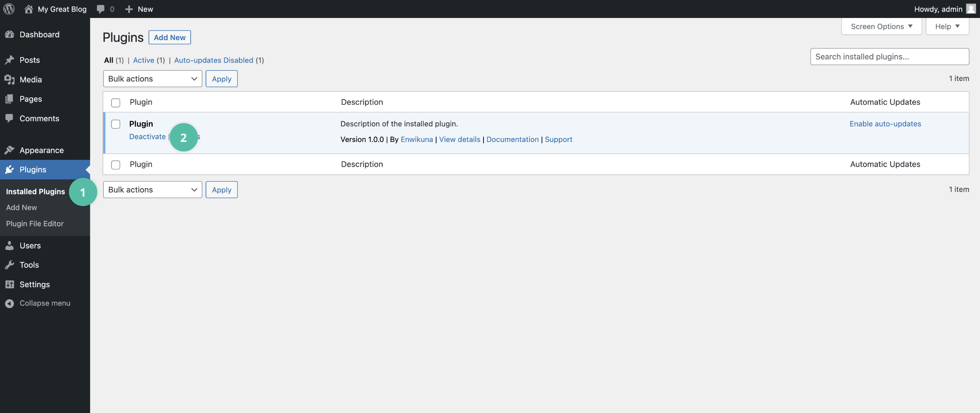Filter by Active plugins
Screen dimensions: 980x413
[144, 60]
